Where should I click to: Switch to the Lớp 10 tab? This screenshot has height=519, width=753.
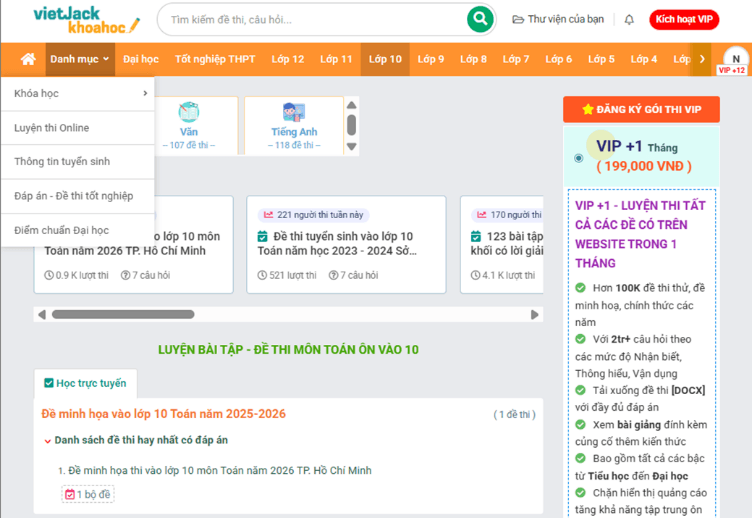coord(385,59)
